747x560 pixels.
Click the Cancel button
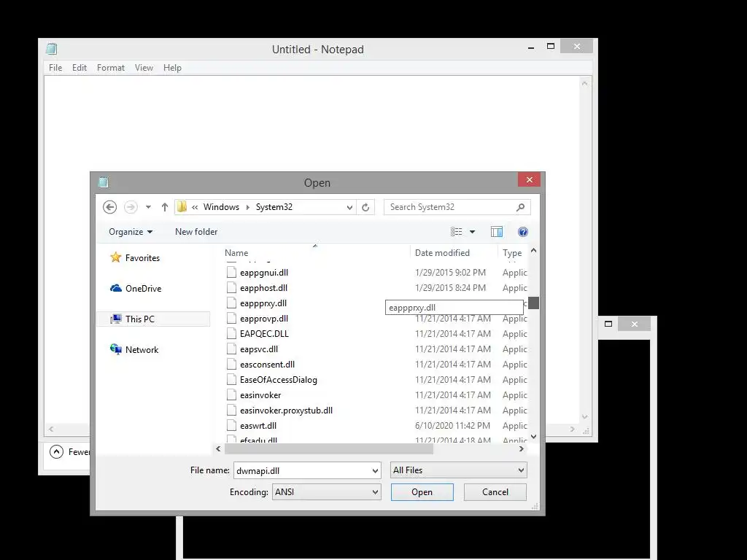point(495,492)
